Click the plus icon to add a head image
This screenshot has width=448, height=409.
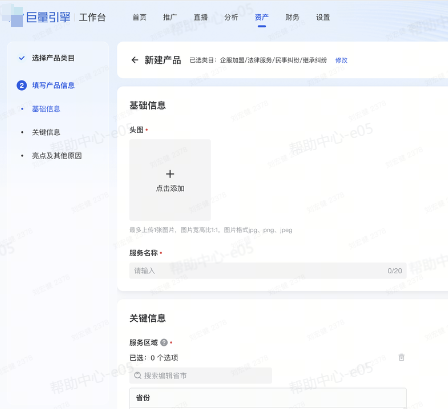click(x=170, y=174)
